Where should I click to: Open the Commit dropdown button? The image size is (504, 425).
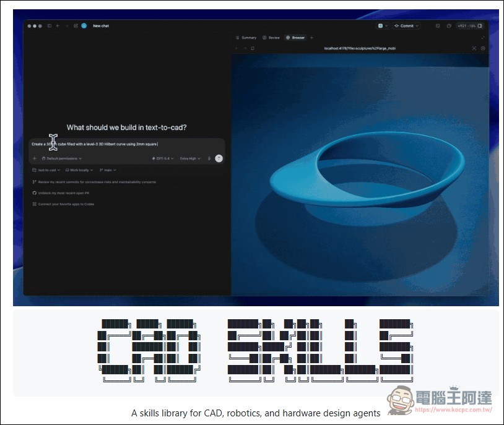[x=406, y=26]
